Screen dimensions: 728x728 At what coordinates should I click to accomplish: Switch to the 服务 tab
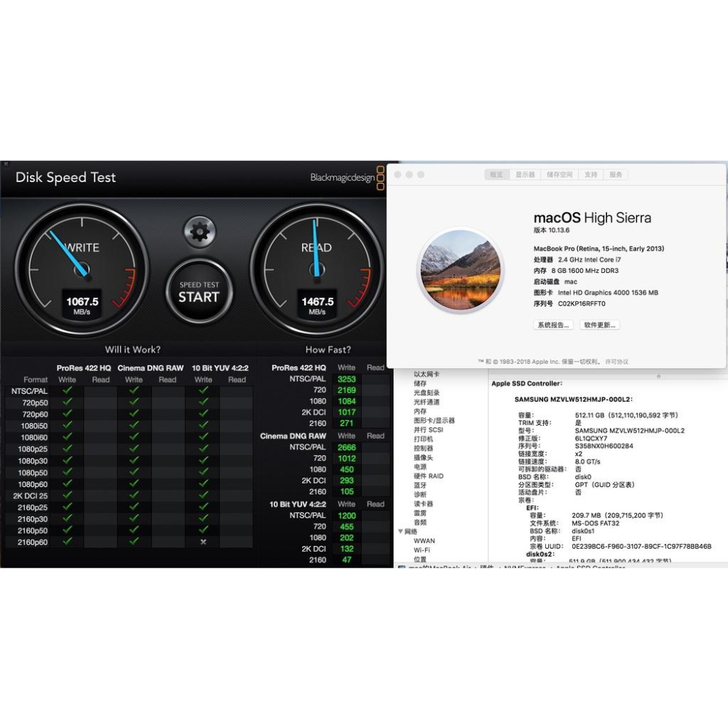[x=616, y=175]
